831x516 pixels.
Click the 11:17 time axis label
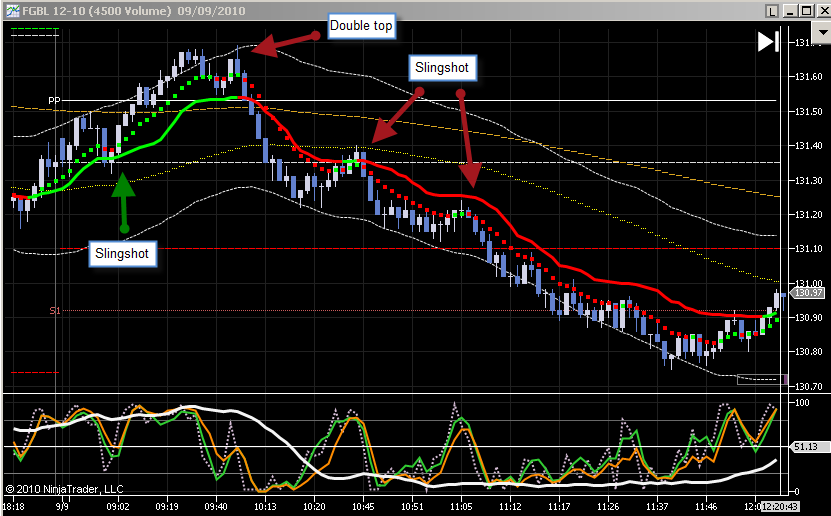point(559,507)
